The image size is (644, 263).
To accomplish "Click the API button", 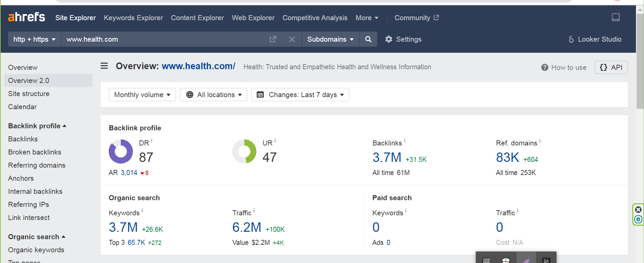I will click(611, 68).
